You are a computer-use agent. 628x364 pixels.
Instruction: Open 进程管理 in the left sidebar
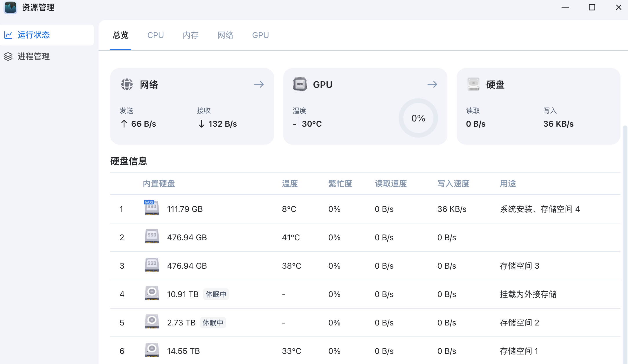click(x=34, y=56)
